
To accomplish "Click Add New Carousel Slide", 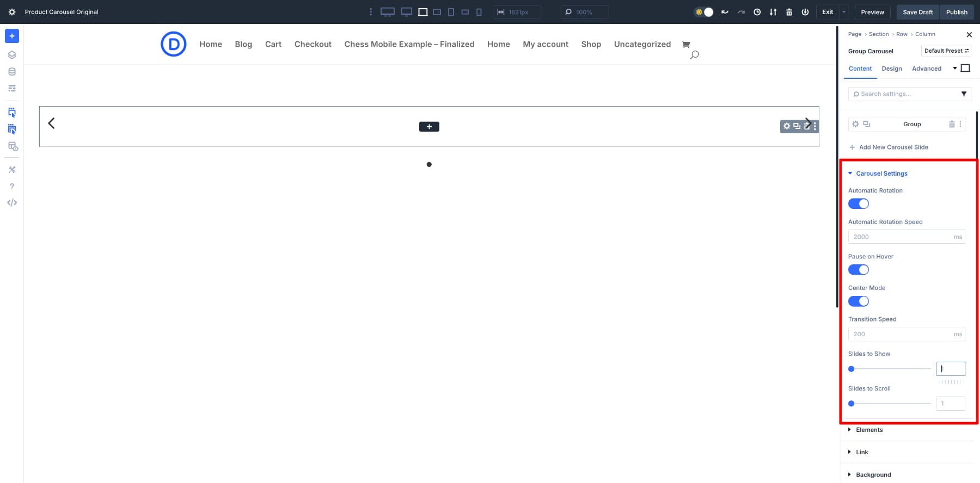I will [x=889, y=147].
